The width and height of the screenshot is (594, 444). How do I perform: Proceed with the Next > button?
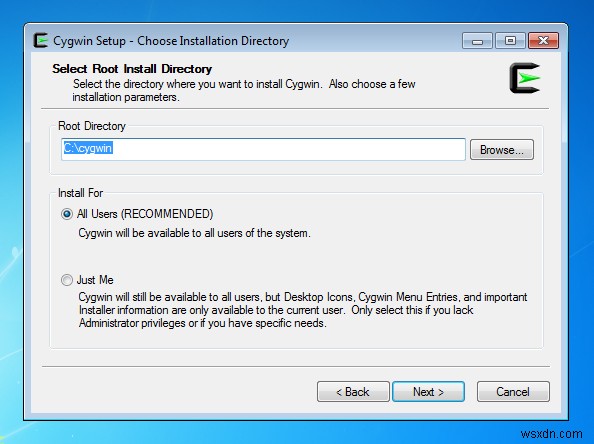(428, 391)
